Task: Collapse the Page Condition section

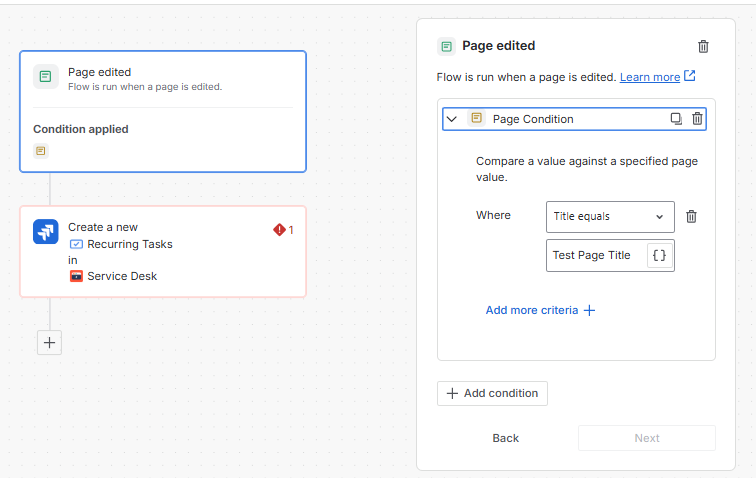Action: [x=451, y=119]
